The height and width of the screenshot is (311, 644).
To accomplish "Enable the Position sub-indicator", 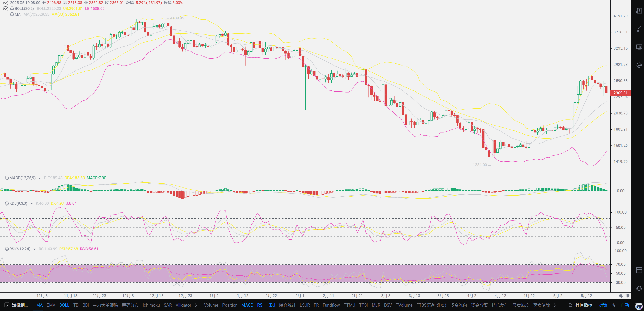I will [x=230, y=305].
